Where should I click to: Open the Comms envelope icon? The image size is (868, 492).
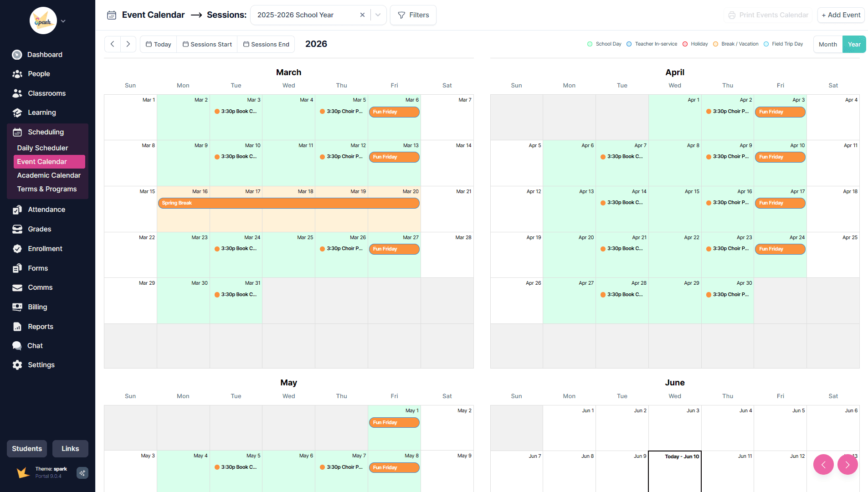[17, 287]
